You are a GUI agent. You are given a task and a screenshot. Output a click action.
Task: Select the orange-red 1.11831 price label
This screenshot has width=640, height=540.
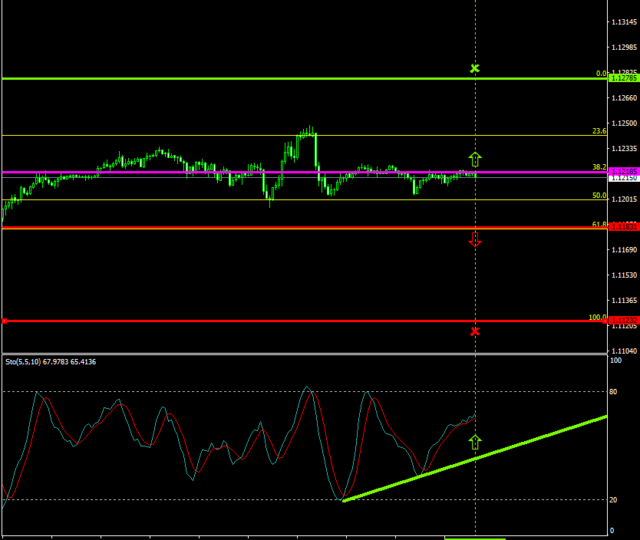(x=623, y=228)
